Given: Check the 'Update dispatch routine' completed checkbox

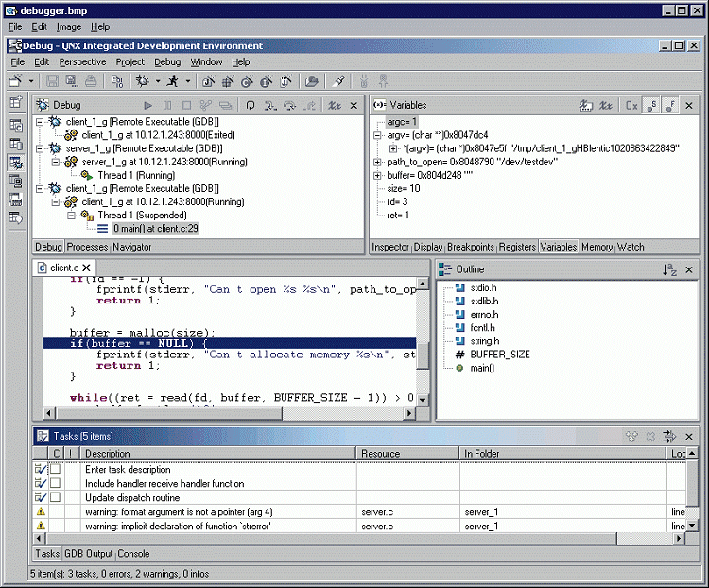Looking at the screenshot, I should (55, 497).
